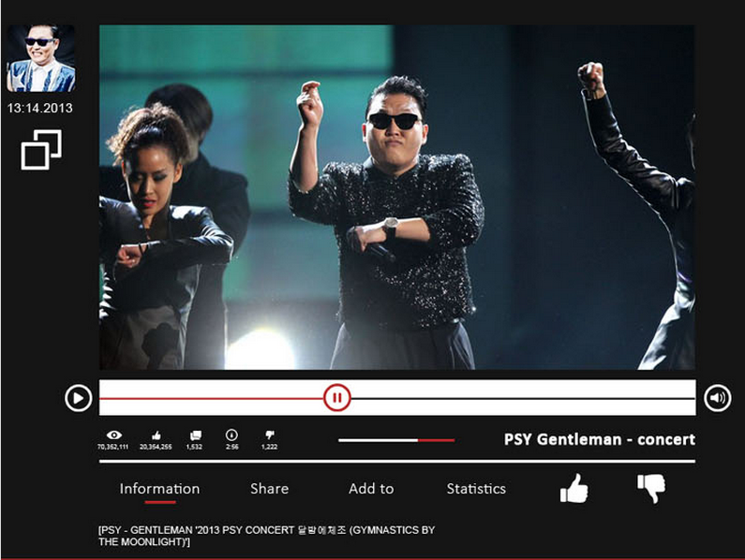Dislike the video with large thumbs-down
This screenshot has height=560, width=745.
coord(650,488)
